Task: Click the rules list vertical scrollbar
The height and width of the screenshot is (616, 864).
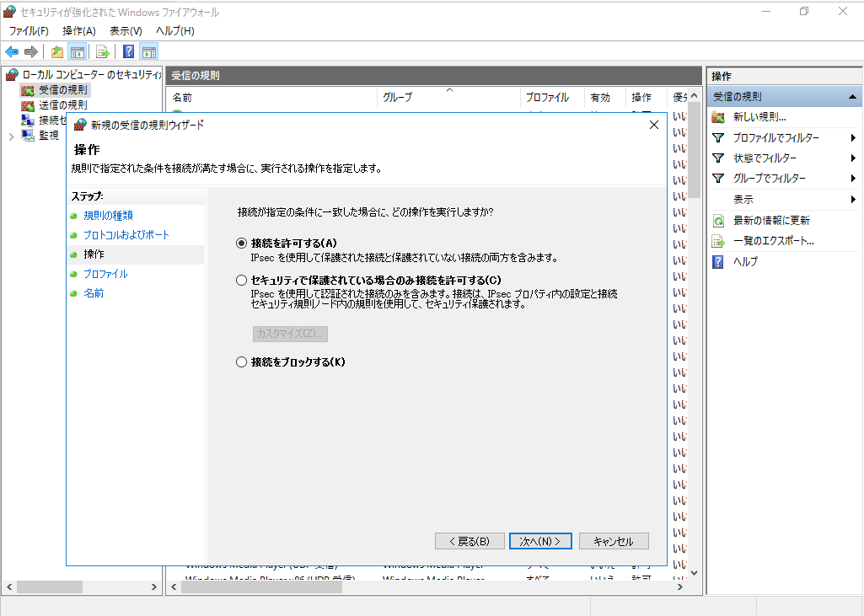Action: coord(695,337)
